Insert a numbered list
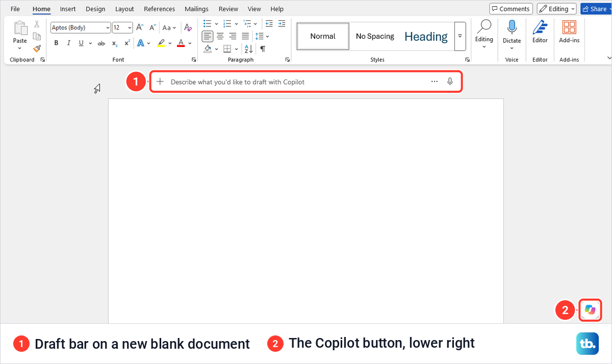 (227, 23)
